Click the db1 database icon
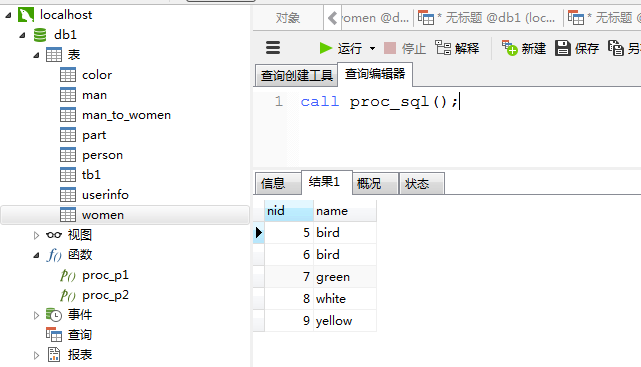641x367 pixels. [x=40, y=35]
